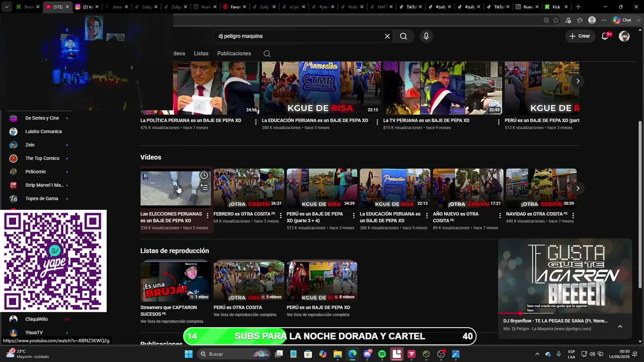Screen dimensions: 644x362
Task: Open the browser settings three-dot menu
Action: (x=604, y=20)
